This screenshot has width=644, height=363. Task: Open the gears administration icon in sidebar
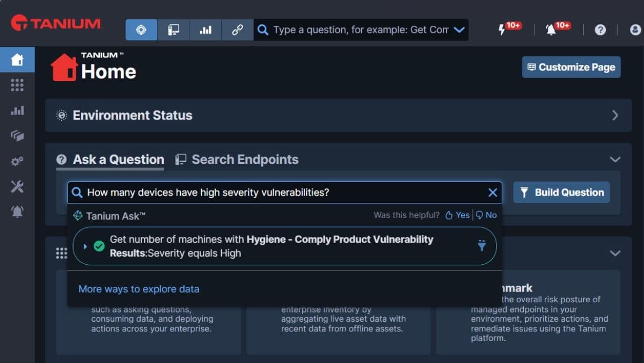17,161
